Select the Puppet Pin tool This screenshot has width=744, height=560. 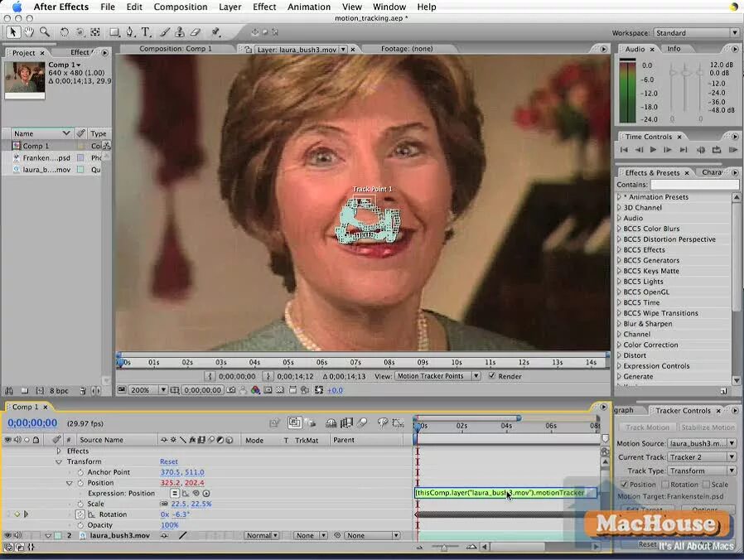(216, 32)
